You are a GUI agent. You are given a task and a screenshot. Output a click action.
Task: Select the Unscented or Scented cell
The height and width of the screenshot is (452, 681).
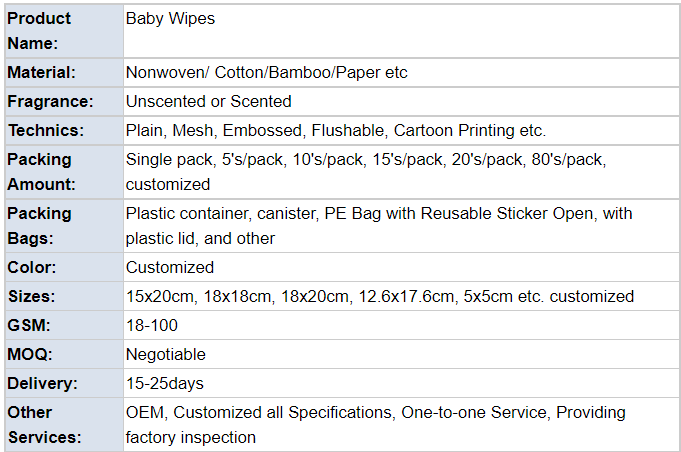[208, 101]
